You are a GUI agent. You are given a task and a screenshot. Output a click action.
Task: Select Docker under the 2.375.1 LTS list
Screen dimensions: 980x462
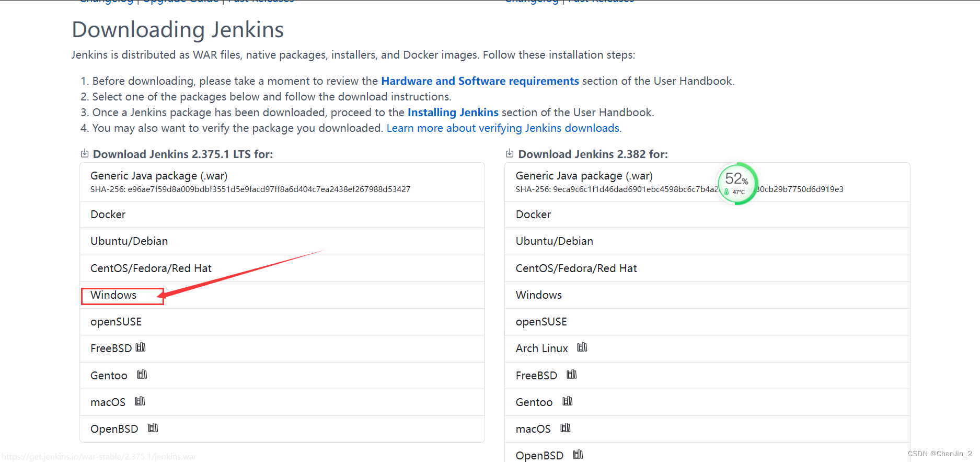point(282,215)
